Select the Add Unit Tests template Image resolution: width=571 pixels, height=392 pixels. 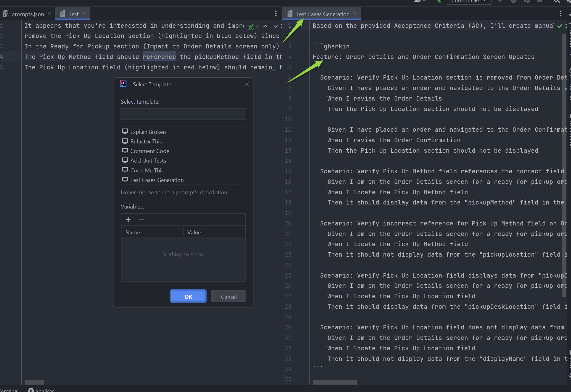pyautogui.click(x=183, y=160)
